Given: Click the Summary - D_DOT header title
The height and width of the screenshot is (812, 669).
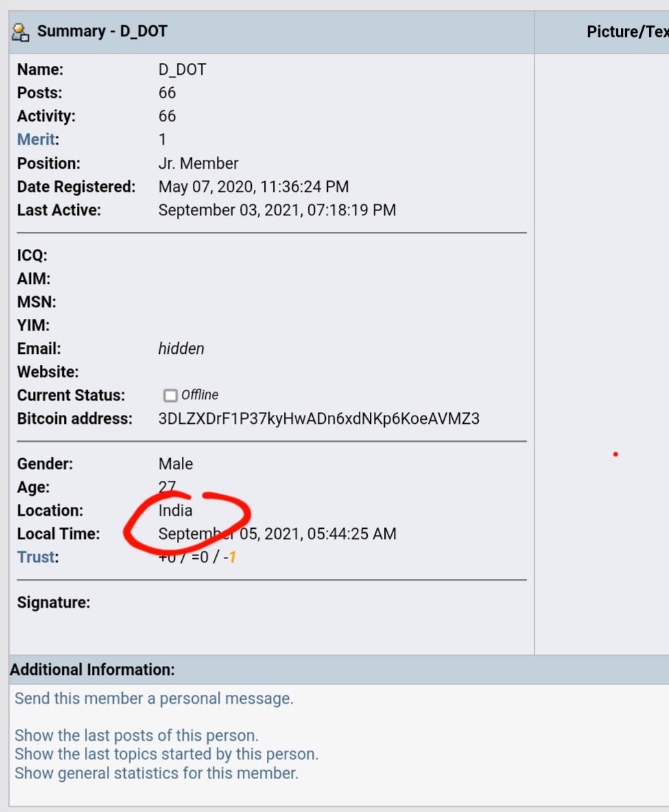Looking at the screenshot, I should pos(102,31).
